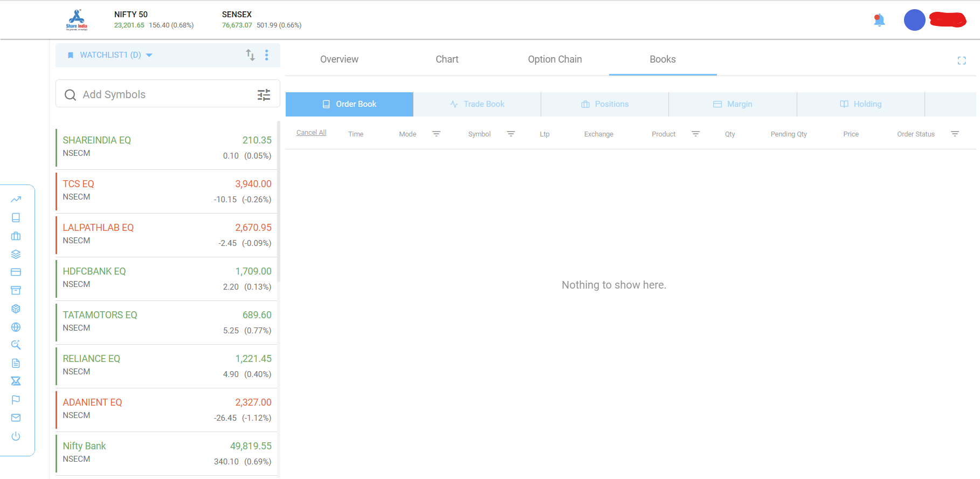
Task: Open the Option Chain tab
Action: 555,59
